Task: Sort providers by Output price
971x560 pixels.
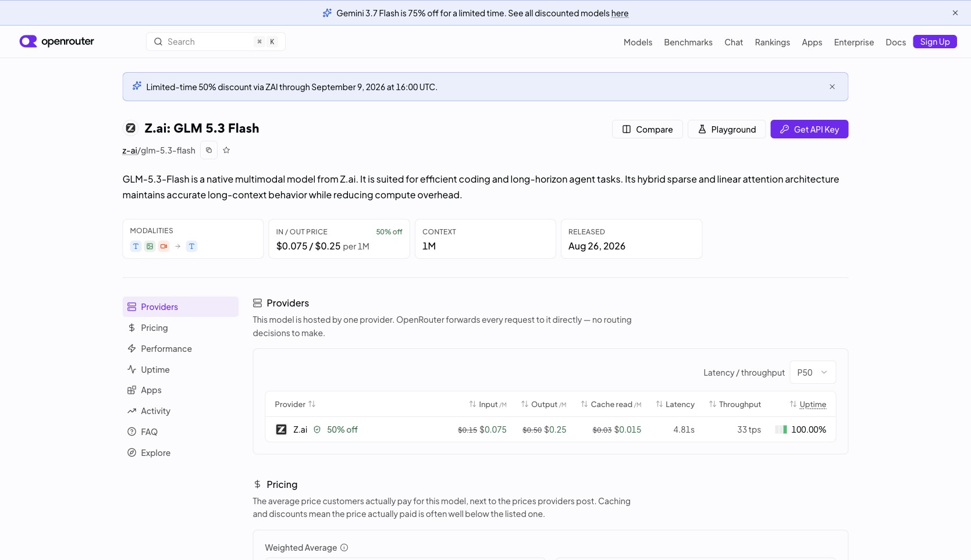Action: (x=543, y=404)
